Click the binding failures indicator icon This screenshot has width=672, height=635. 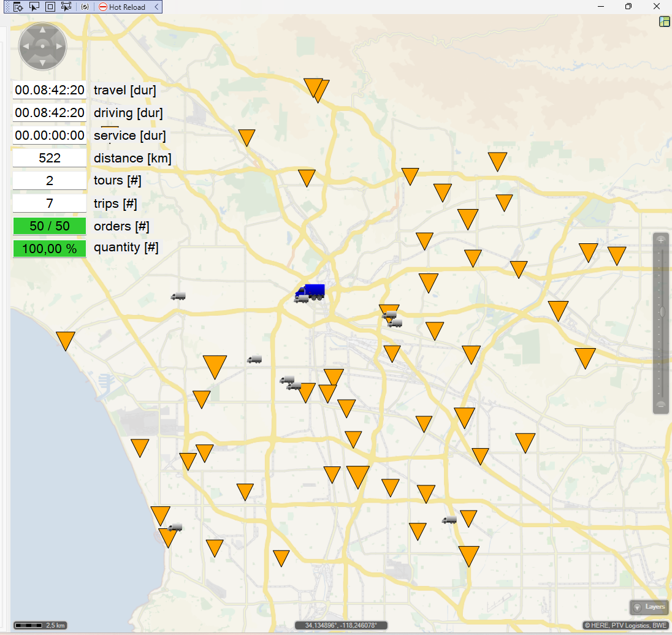pos(85,7)
